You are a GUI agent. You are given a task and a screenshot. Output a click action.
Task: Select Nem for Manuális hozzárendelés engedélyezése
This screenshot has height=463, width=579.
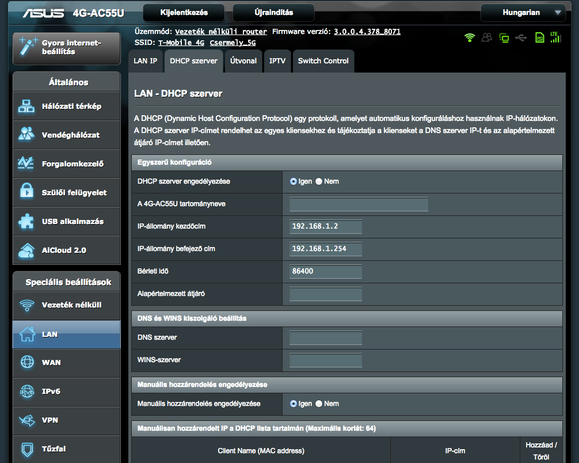coord(319,404)
